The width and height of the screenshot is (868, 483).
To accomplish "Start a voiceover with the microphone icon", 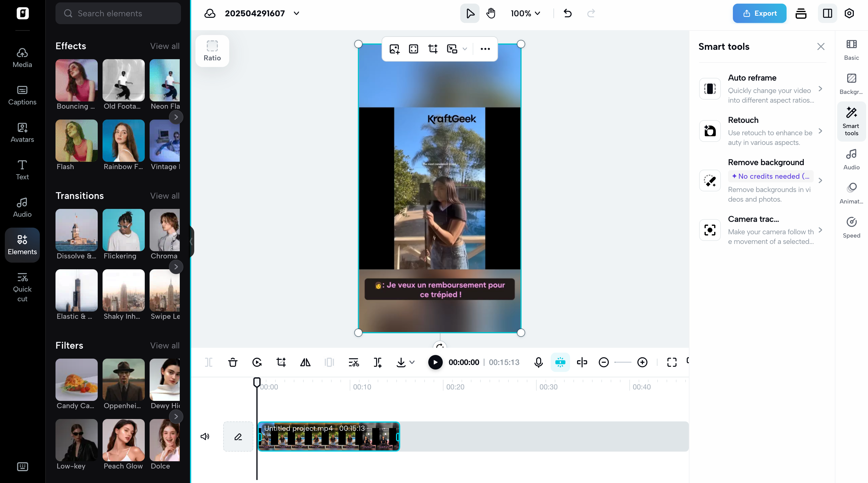I will pos(538,362).
